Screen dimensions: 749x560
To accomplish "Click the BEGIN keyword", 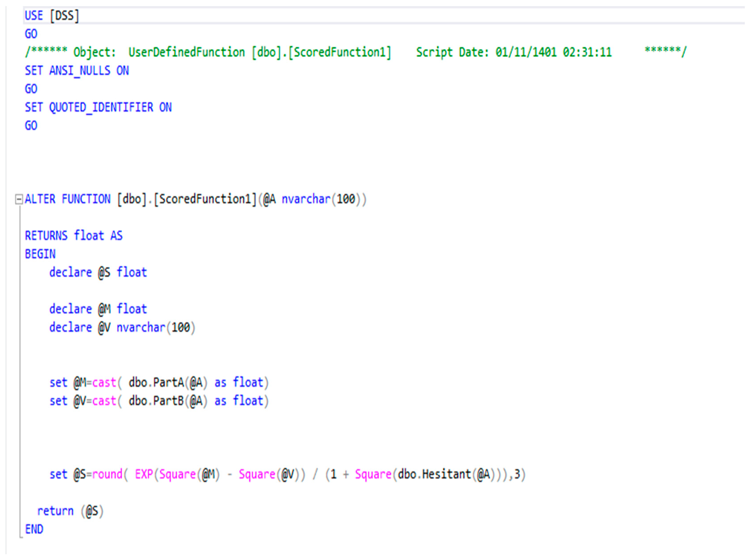I will point(40,254).
